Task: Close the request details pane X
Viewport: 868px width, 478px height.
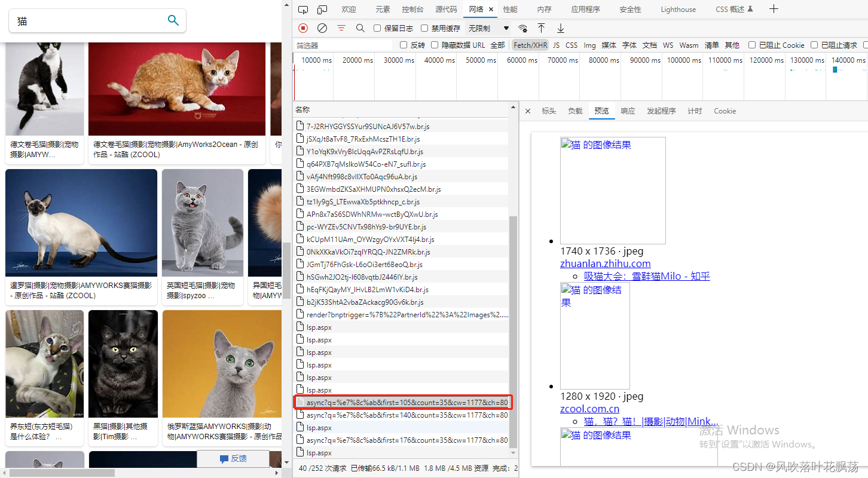Action: coord(528,111)
